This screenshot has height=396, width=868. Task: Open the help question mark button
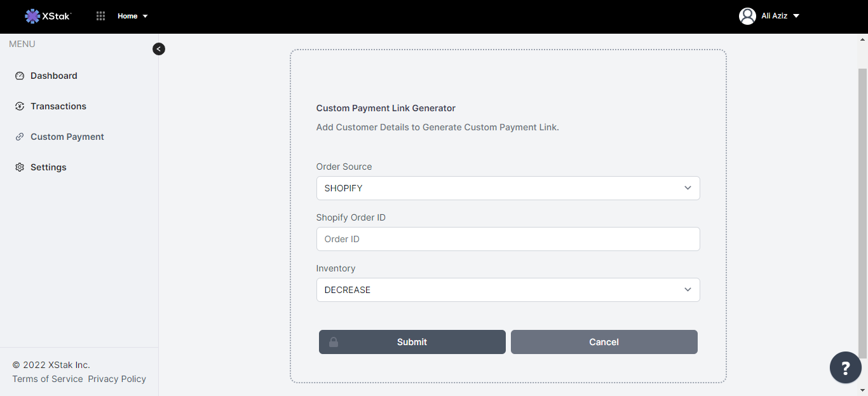click(845, 367)
